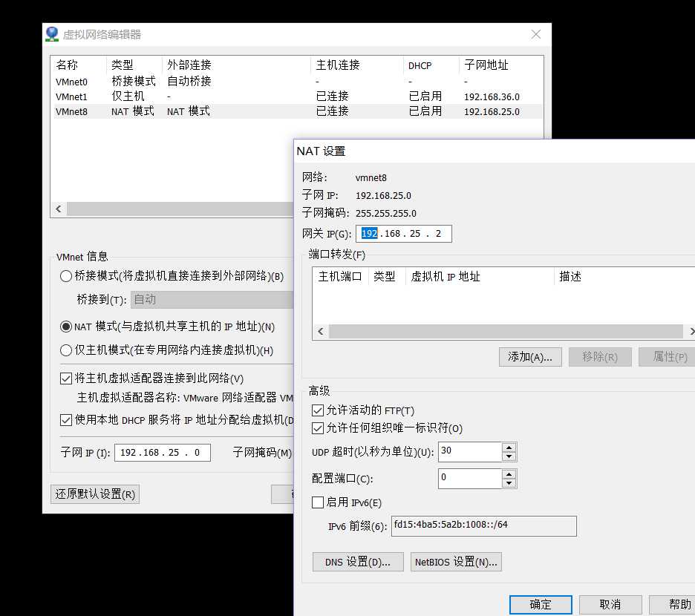Click 帮助 button in NAT settings
Image resolution: width=695 pixels, height=616 pixels.
(x=673, y=604)
